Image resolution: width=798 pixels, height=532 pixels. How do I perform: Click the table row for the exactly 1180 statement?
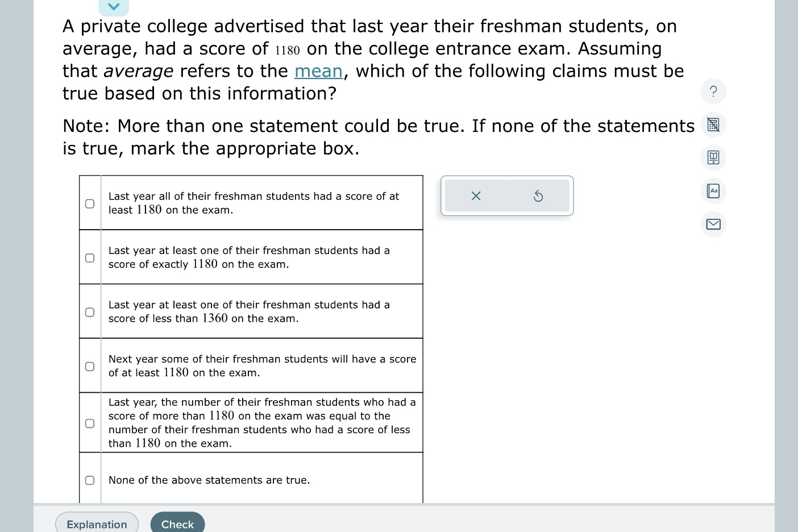(x=261, y=257)
